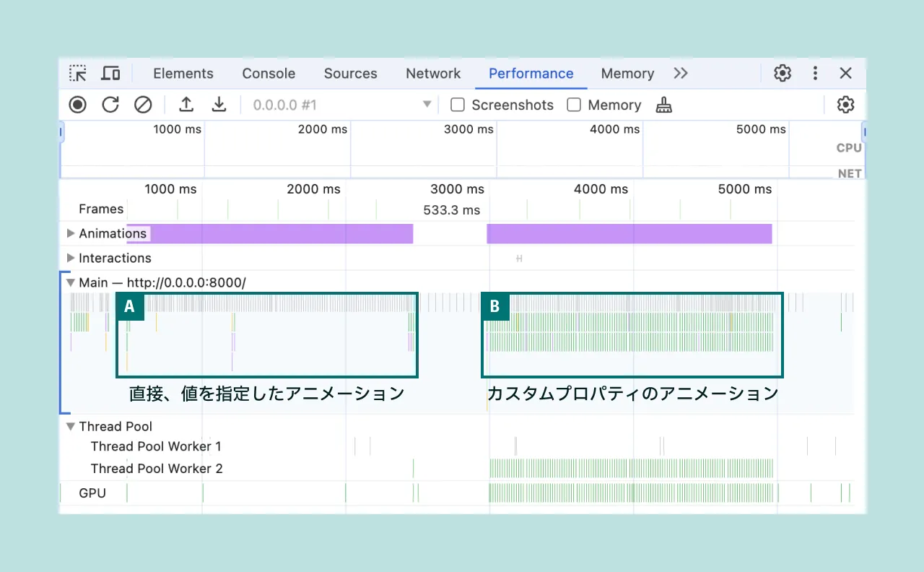Clear the recording with the Clear icon
924x572 pixels.
pyautogui.click(x=142, y=105)
